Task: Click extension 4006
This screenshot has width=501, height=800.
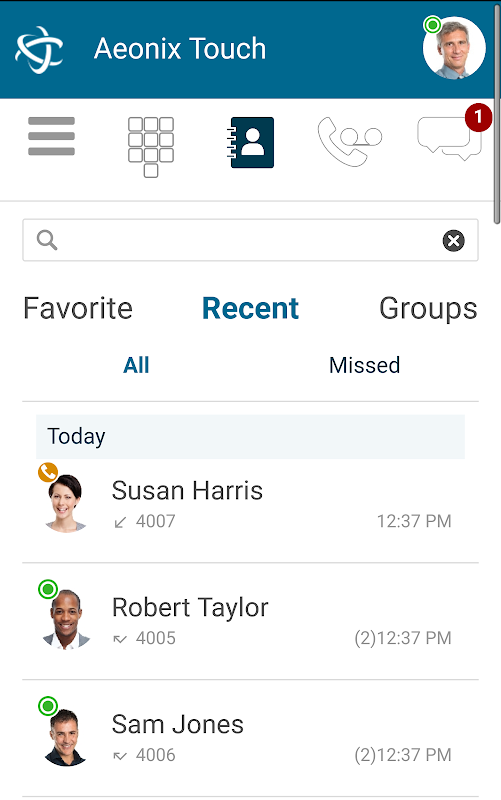Action: 156,755
